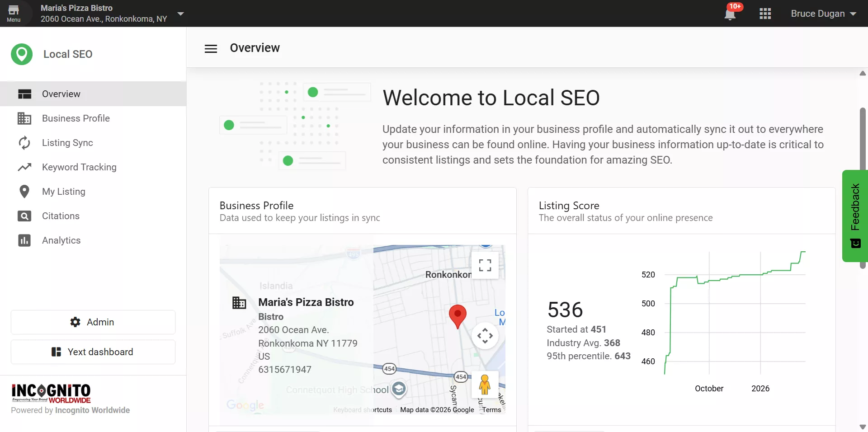Expand the Maria's Pizza Bistro location dropdown
Image resolution: width=868 pixels, height=432 pixels.
tap(181, 14)
